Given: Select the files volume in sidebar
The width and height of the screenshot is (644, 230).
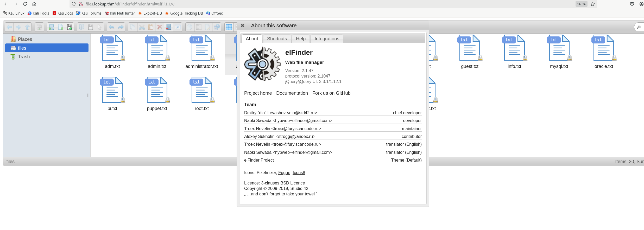Looking at the screenshot, I should coord(47,48).
